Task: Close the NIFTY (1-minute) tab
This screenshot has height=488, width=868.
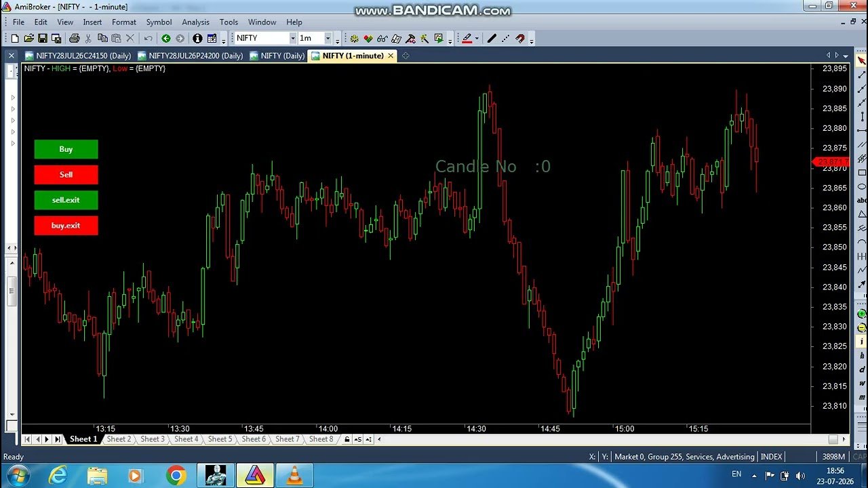Action: coord(391,56)
